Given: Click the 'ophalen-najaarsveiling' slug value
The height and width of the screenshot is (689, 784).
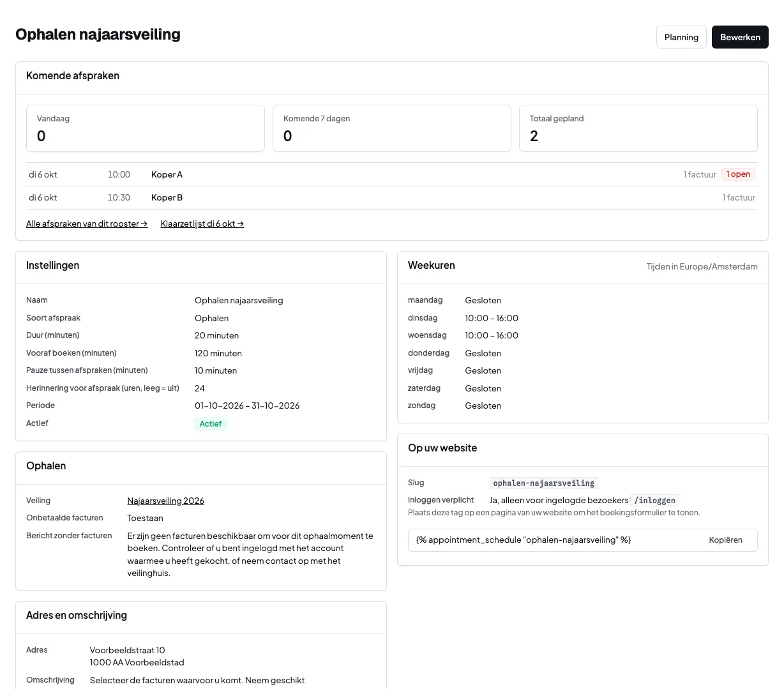Looking at the screenshot, I should click(x=544, y=483).
